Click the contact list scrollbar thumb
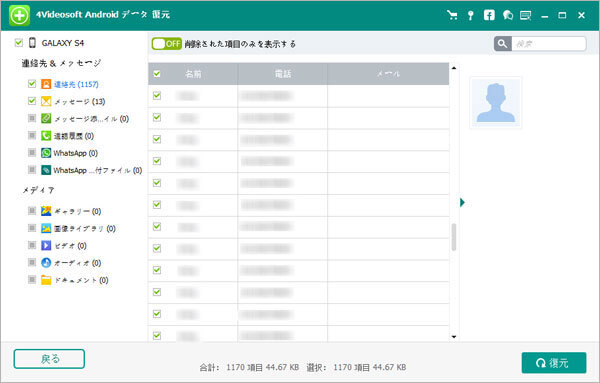The width and height of the screenshot is (600, 383). [454, 237]
